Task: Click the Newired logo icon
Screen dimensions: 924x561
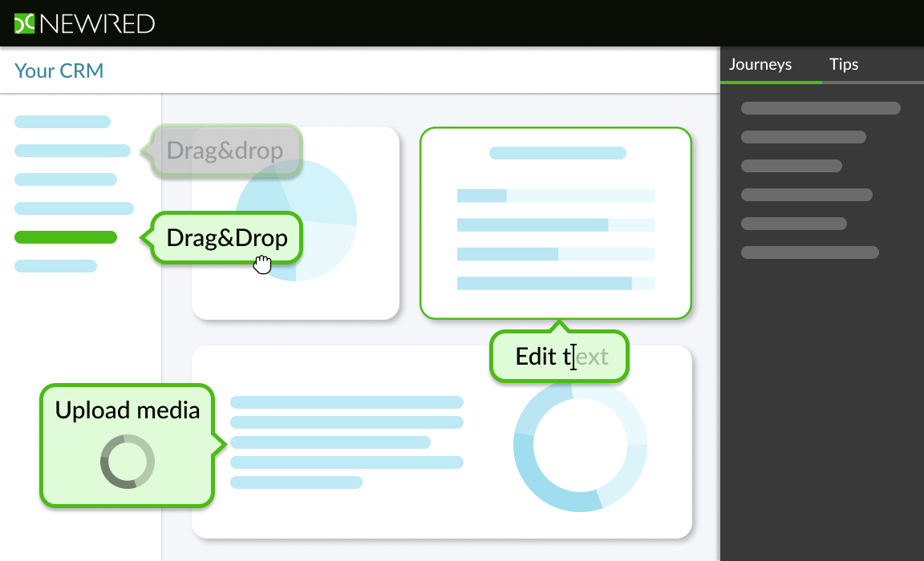Action: [x=24, y=23]
